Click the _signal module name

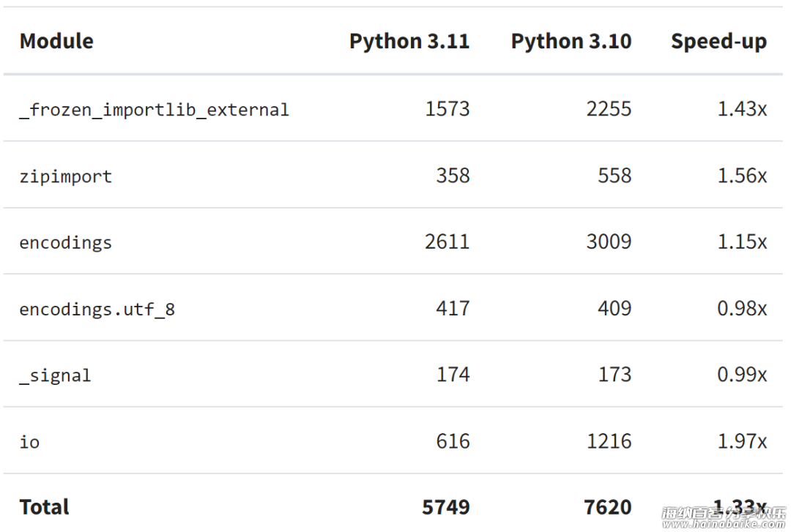pos(56,375)
